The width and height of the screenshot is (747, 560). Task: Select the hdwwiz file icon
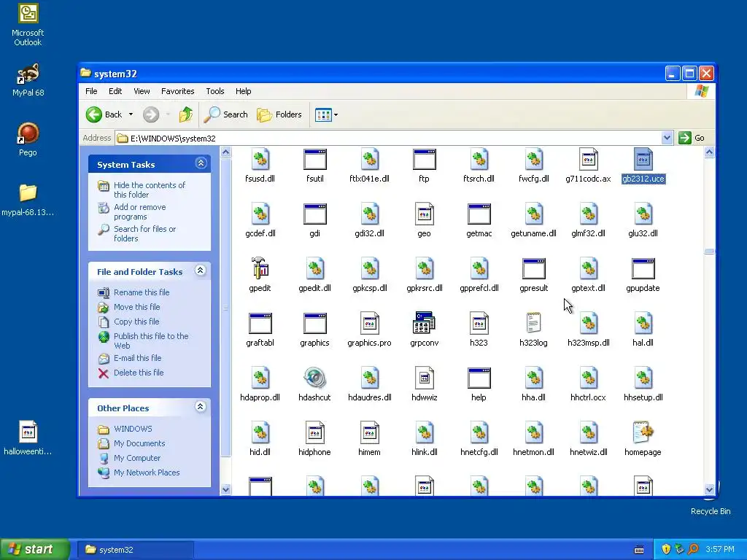tap(424, 378)
